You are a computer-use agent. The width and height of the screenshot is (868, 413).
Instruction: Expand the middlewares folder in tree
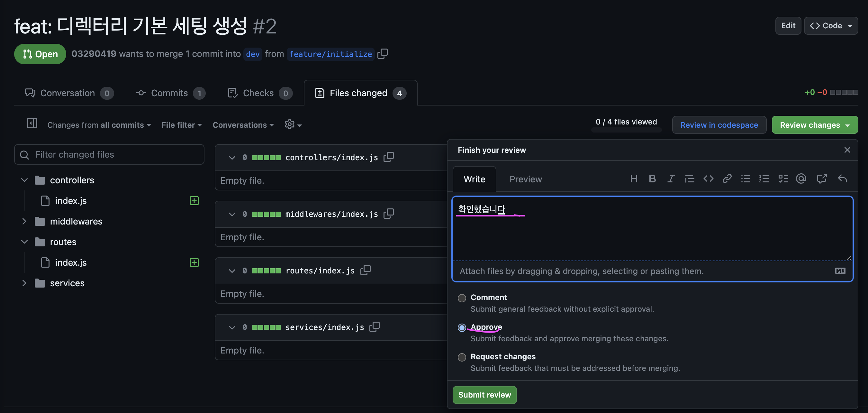(24, 221)
